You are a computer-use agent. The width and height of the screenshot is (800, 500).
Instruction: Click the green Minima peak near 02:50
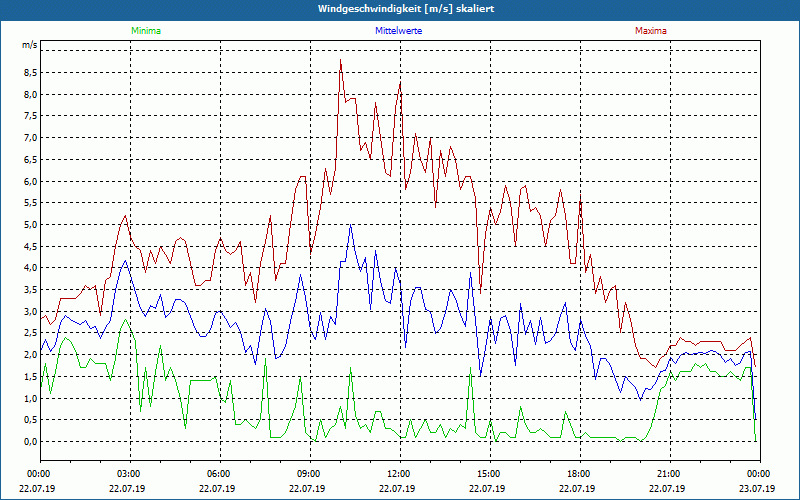125,320
